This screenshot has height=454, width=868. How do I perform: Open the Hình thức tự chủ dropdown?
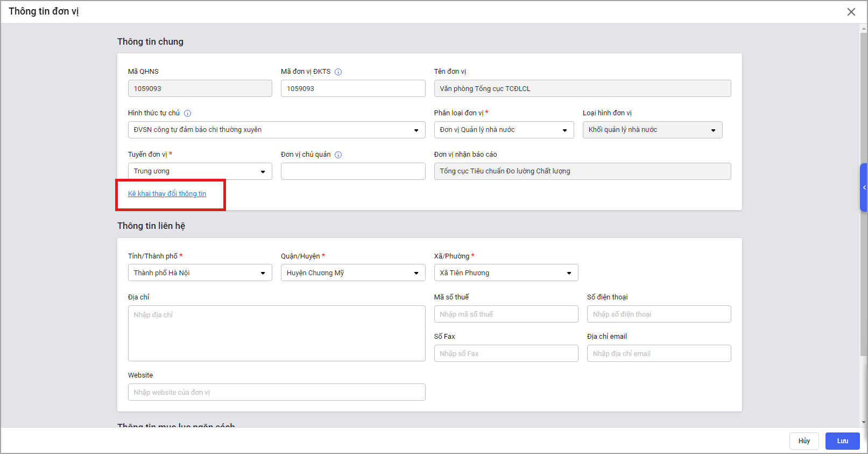click(x=277, y=130)
